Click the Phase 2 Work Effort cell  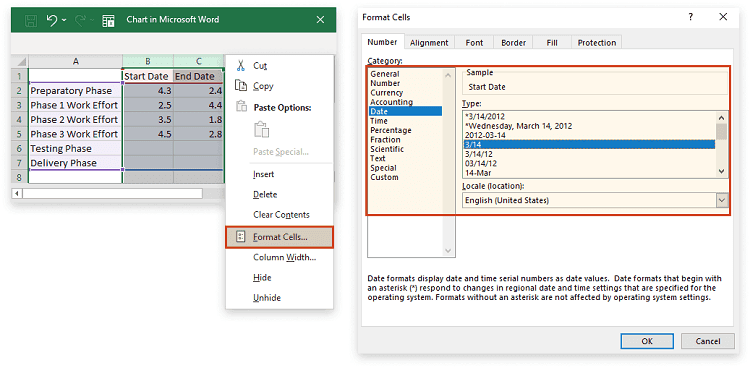click(x=76, y=120)
